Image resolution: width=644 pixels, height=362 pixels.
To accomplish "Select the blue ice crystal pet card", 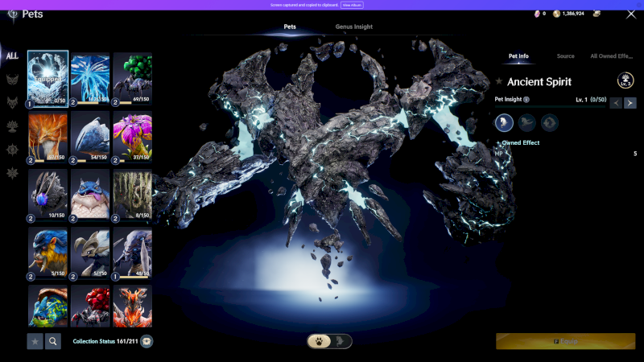I will (90, 79).
